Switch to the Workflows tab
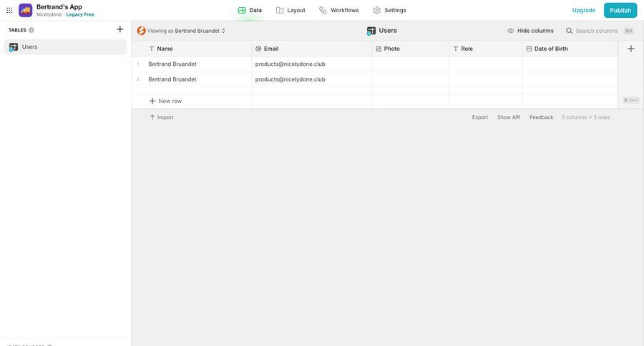 (x=338, y=10)
